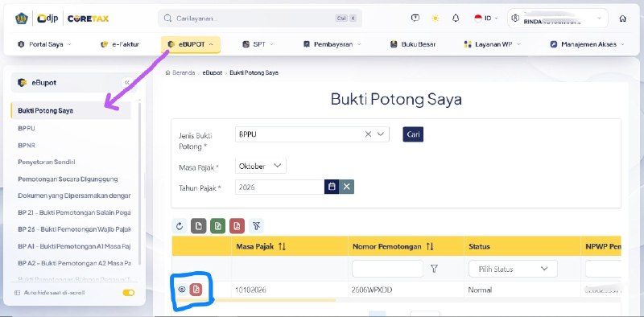Open Pemotongan Secara Digunggung item

click(68, 179)
